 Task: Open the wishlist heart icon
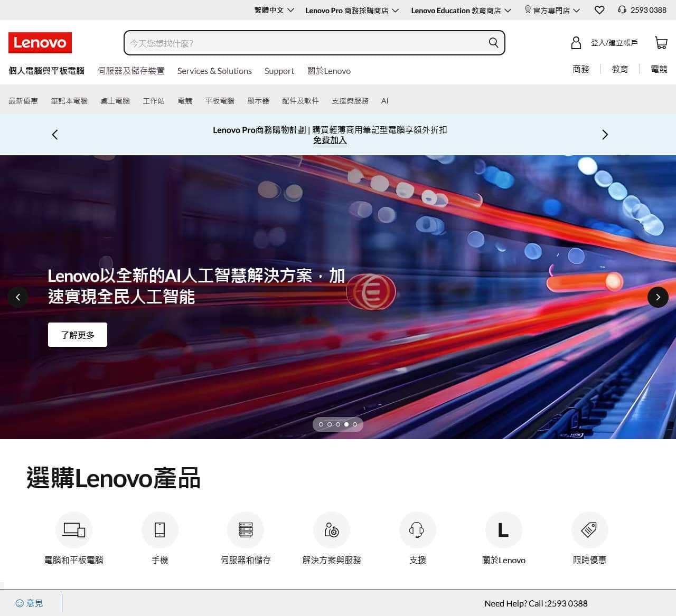pyautogui.click(x=599, y=10)
